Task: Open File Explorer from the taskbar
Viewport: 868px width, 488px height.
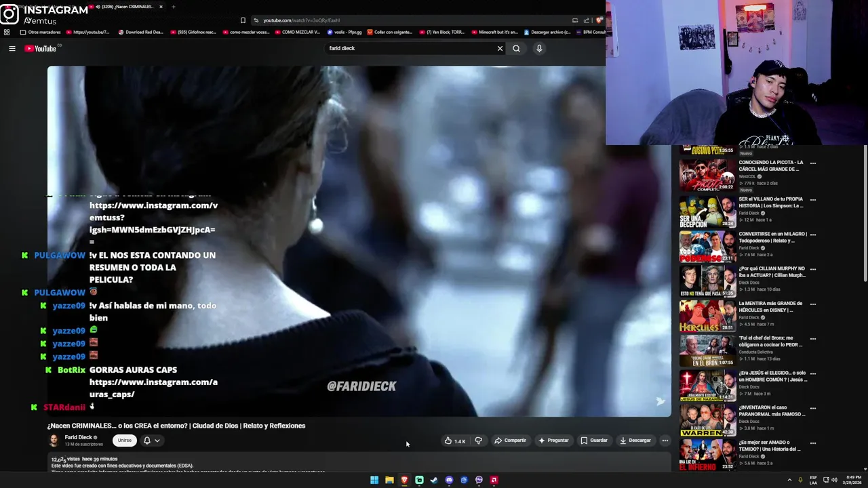Action: (389, 480)
